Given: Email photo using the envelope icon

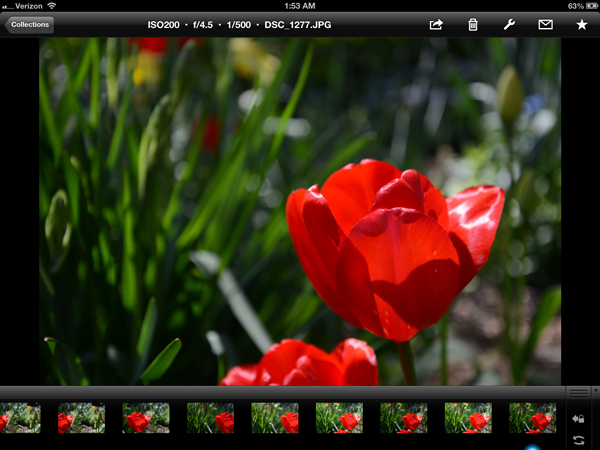Looking at the screenshot, I should (545, 24).
